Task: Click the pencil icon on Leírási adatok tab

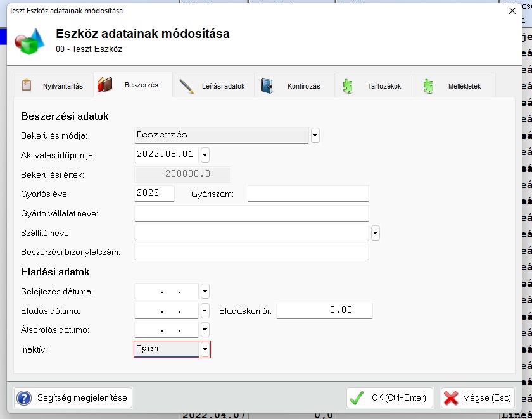Action: (x=187, y=86)
